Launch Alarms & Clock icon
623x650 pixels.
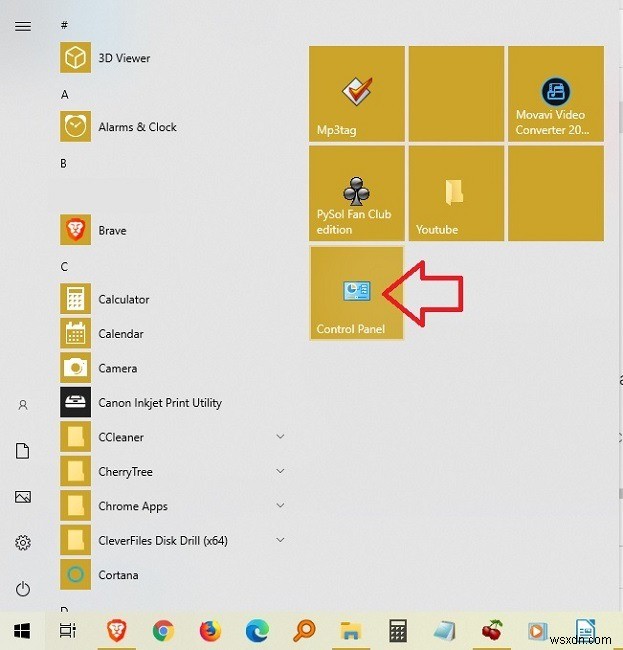pos(75,126)
